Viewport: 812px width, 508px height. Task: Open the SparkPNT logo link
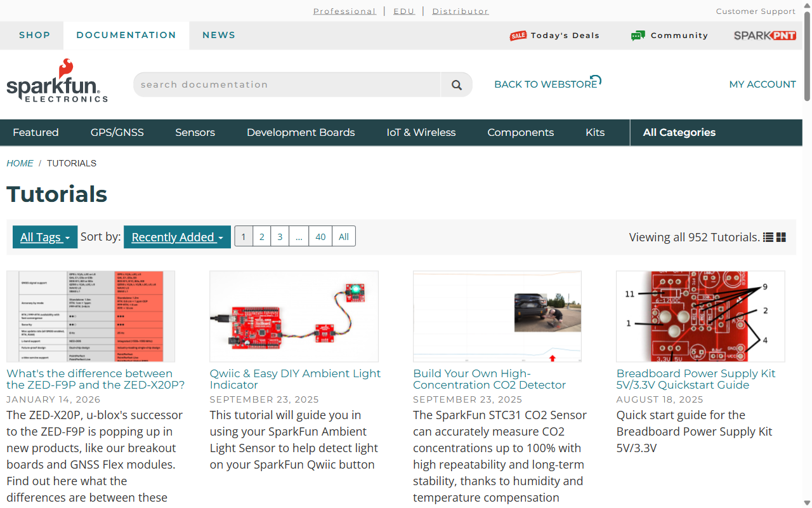(765, 36)
